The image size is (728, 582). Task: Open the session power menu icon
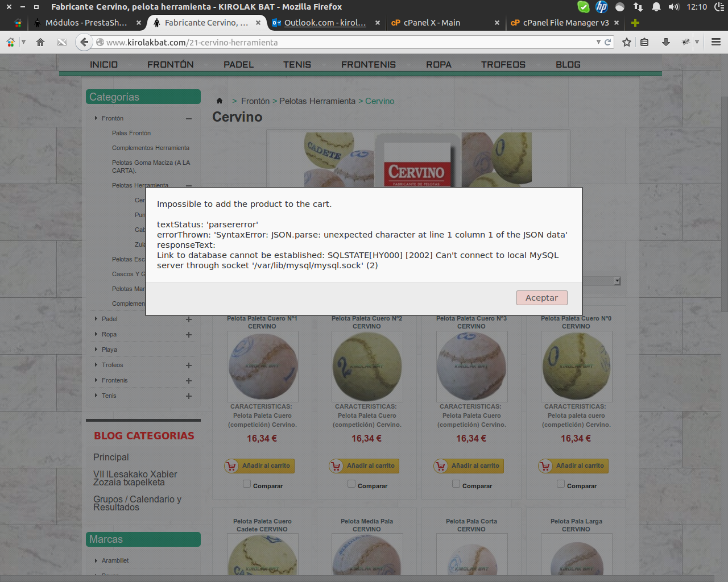pos(719,7)
